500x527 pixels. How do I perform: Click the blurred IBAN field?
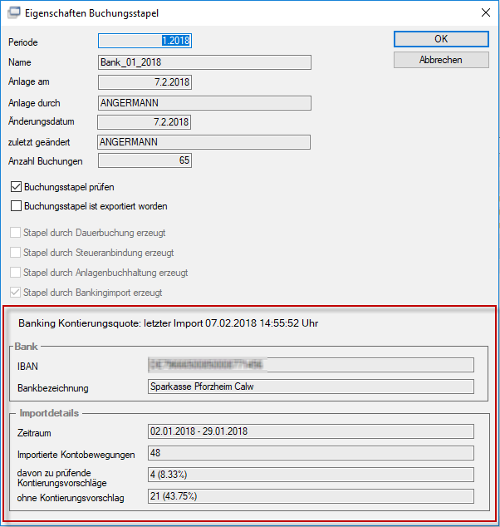311,365
